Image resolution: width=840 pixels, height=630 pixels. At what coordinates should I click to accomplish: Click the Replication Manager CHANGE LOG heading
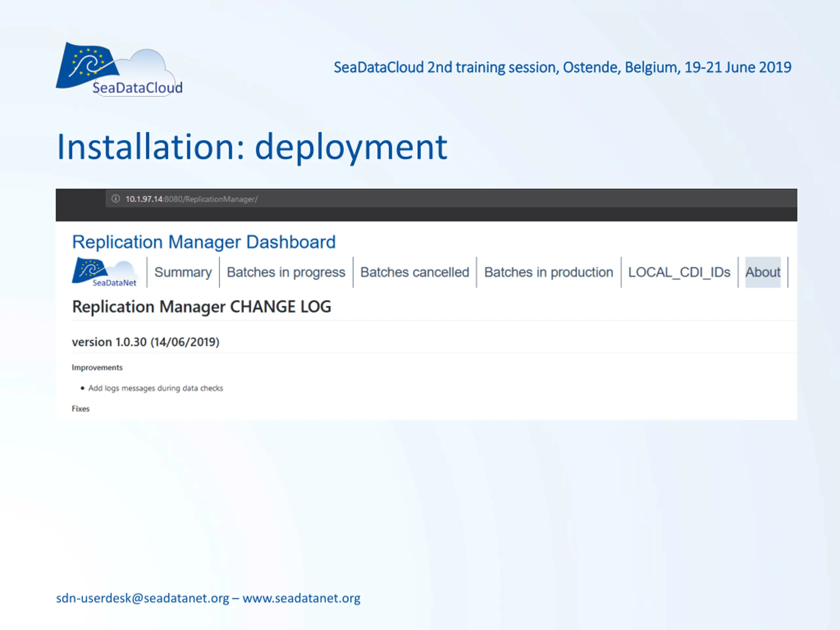202,307
